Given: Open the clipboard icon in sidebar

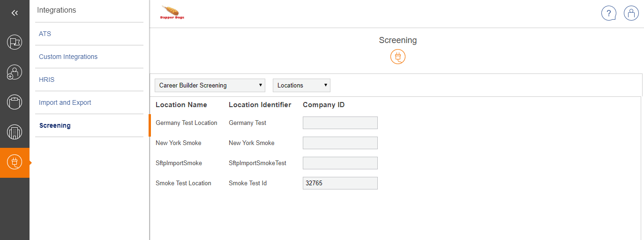Looking at the screenshot, I should [15, 102].
